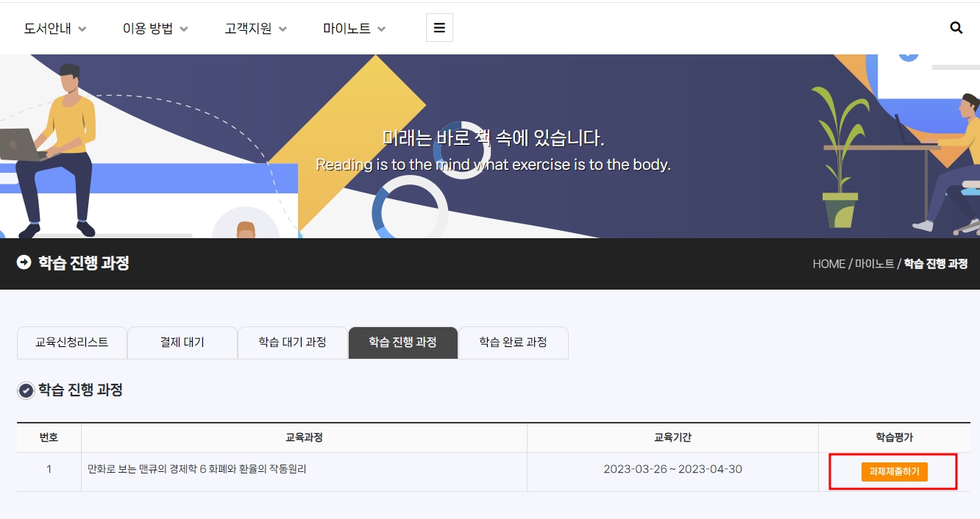Click the 2023-03-26 ~ 2023-04-30 date cell
This screenshot has height=519, width=980.
pos(672,469)
